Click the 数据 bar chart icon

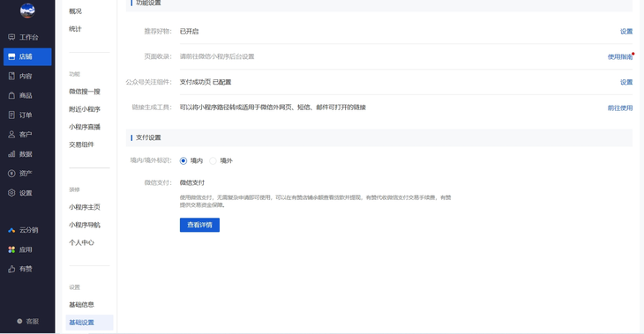point(11,154)
